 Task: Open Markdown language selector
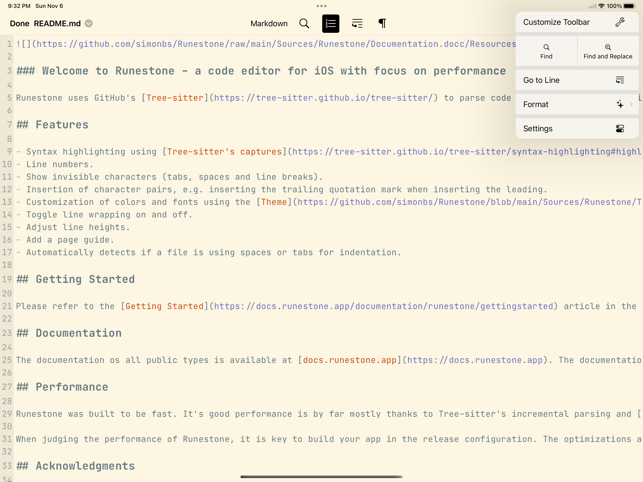point(269,23)
